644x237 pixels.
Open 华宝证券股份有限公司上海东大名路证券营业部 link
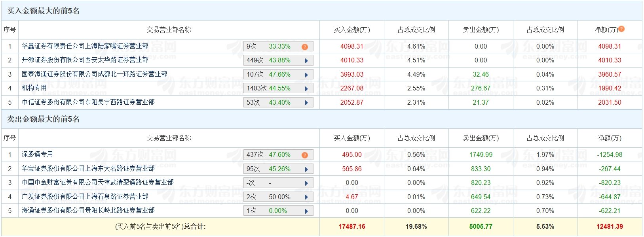tap(88, 168)
